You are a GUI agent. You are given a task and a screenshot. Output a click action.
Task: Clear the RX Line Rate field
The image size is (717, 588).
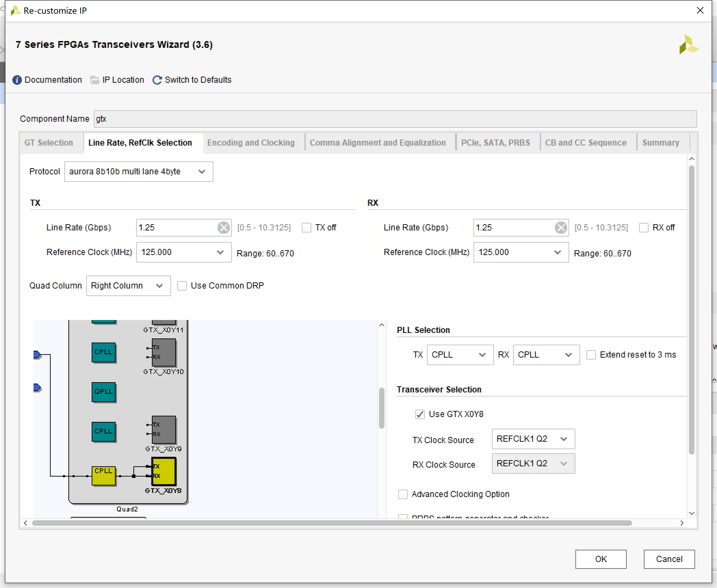pos(561,228)
